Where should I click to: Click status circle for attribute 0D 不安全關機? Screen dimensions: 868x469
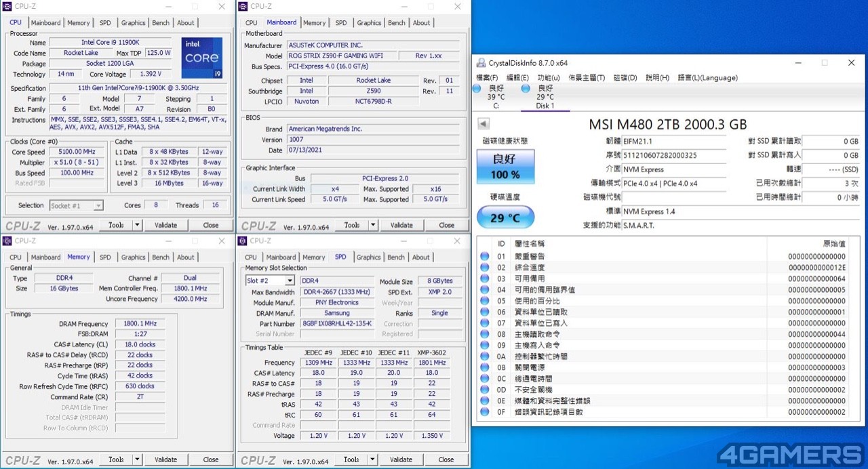[485, 390]
